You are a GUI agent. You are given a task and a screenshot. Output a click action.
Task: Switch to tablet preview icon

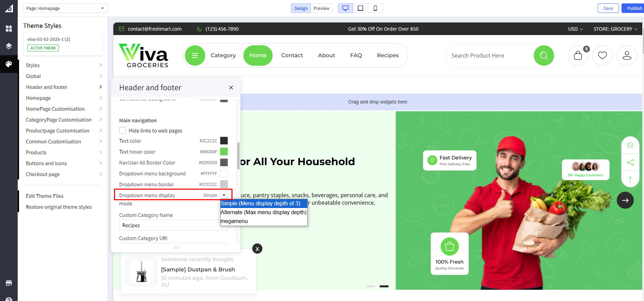coord(360,8)
